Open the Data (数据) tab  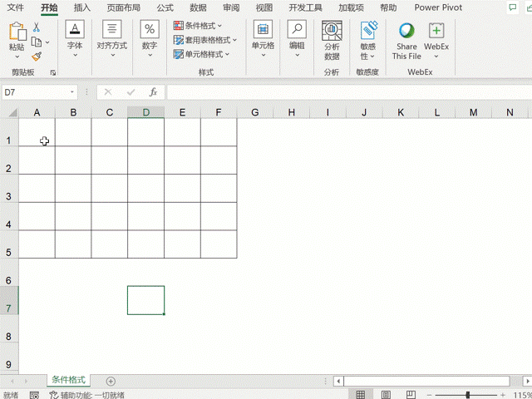(198, 7)
